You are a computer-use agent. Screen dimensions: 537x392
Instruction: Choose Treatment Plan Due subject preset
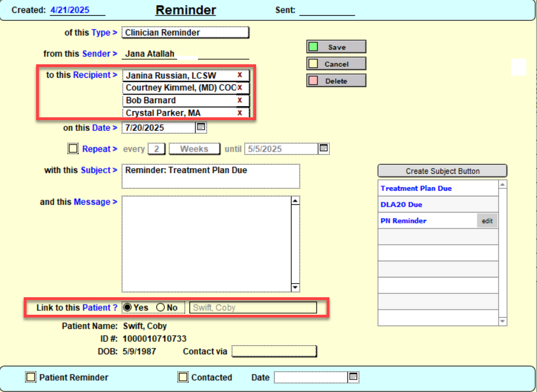coord(416,188)
